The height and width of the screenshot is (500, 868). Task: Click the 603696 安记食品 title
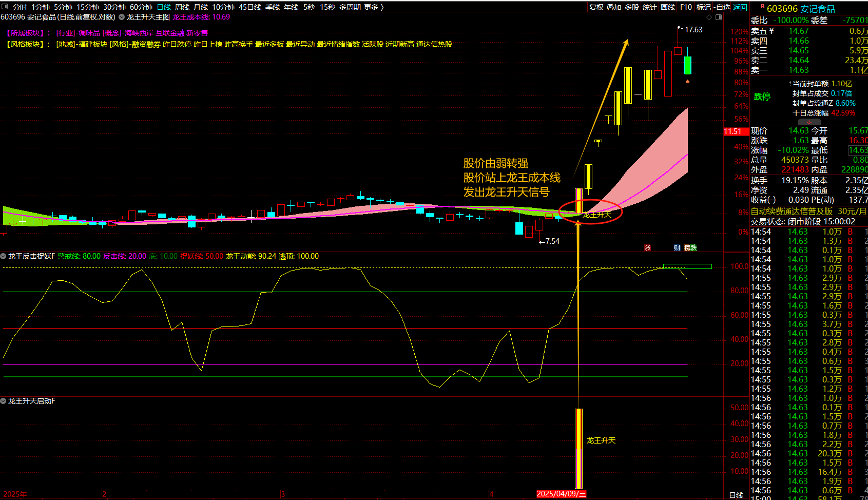click(x=801, y=9)
